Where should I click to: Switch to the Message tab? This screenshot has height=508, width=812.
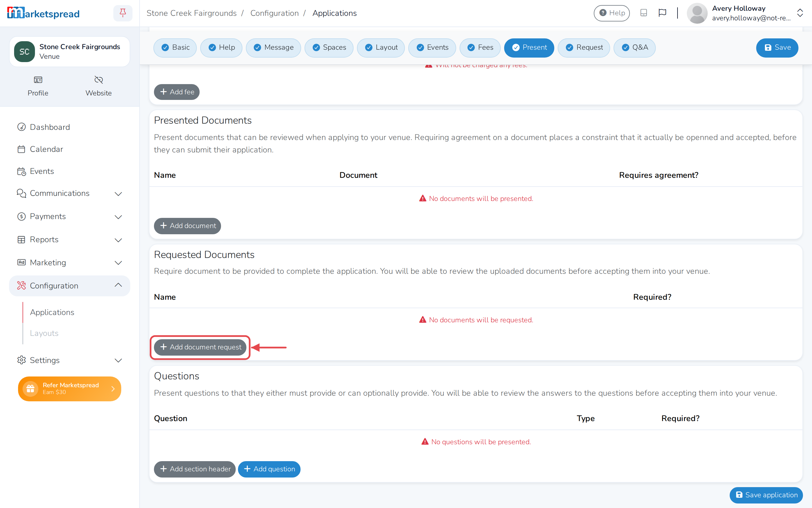273,48
